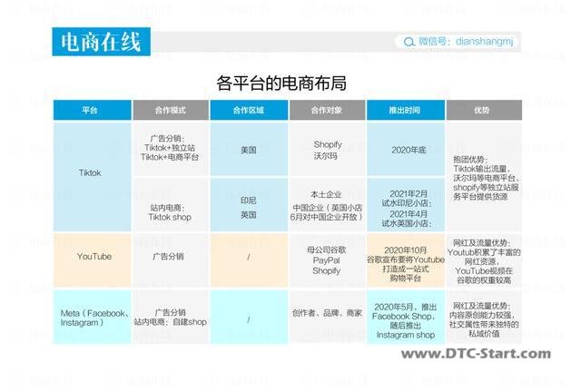The height and width of the screenshot is (392, 581).
Task: Click the 创作者、品牌、商家 cell
Action: coord(327,318)
